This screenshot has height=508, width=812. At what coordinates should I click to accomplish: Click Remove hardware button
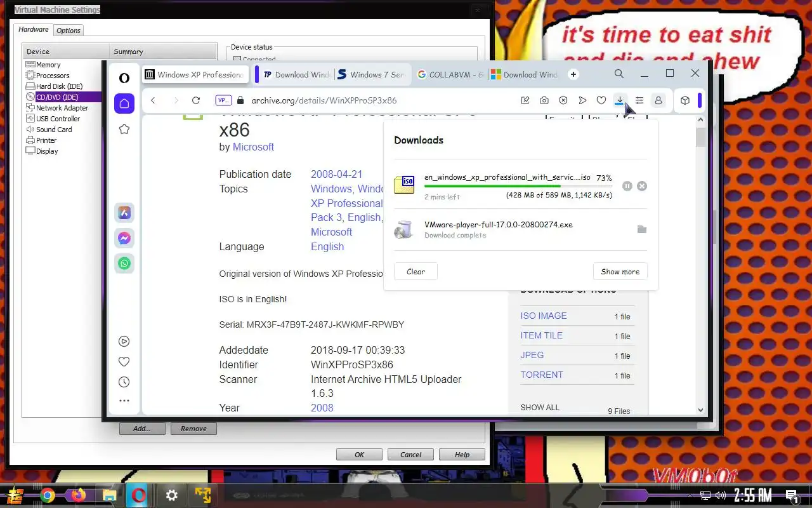click(193, 429)
